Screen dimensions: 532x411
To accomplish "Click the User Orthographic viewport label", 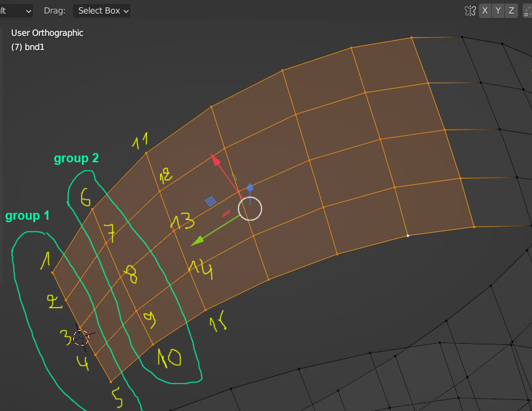I will pyautogui.click(x=46, y=33).
